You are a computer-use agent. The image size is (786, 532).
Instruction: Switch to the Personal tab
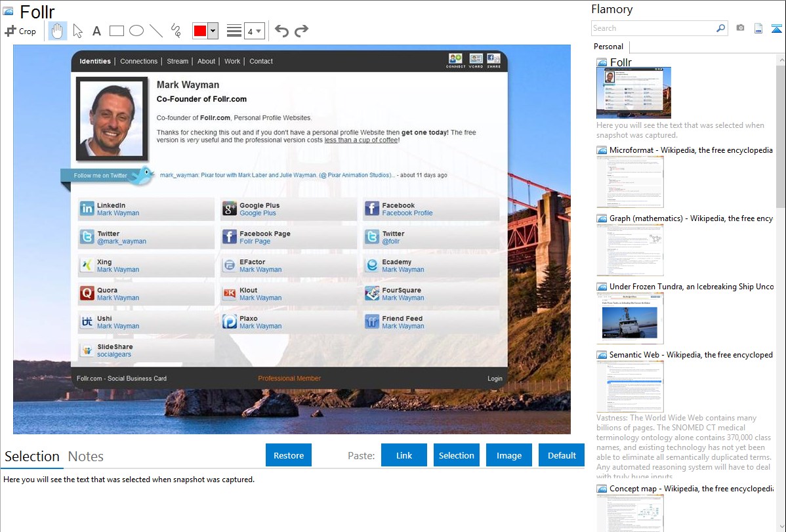coord(608,46)
